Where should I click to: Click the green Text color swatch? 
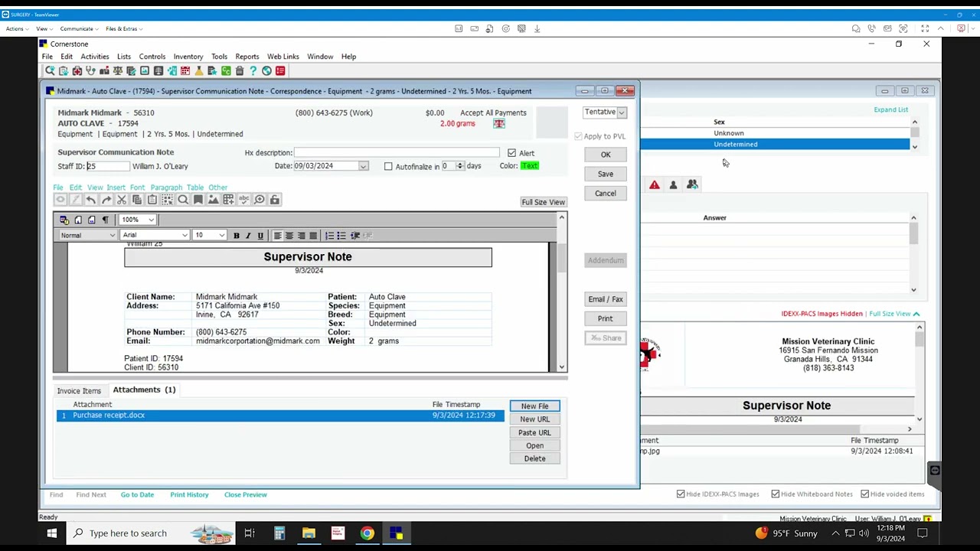coord(530,166)
